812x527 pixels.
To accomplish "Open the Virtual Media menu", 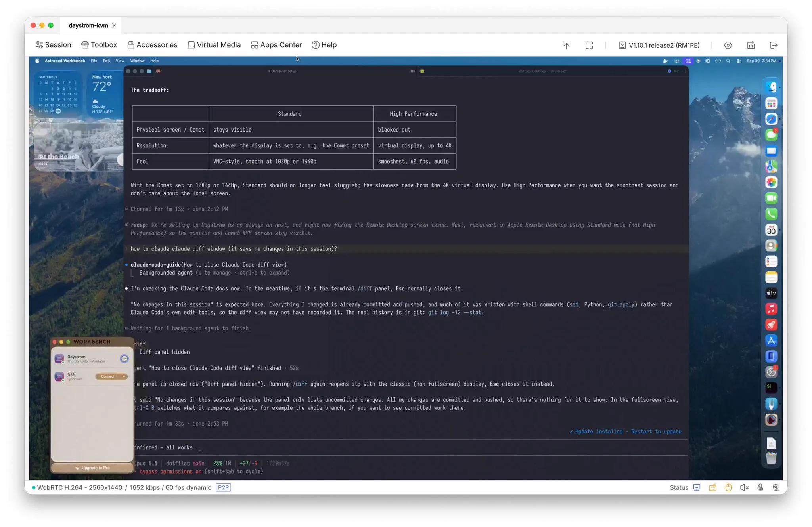I will pyautogui.click(x=214, y=45).
